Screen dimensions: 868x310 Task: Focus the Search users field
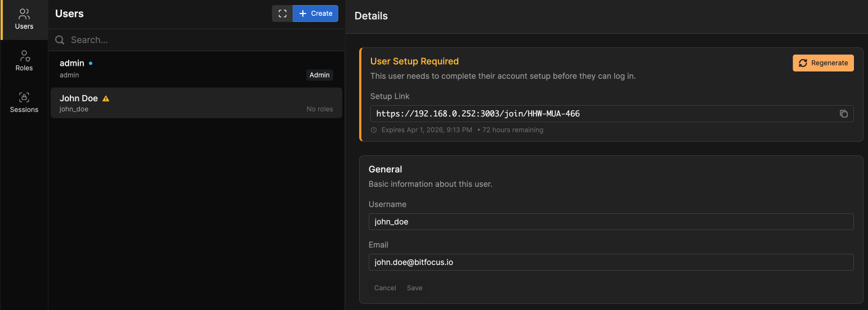[197, 40]
